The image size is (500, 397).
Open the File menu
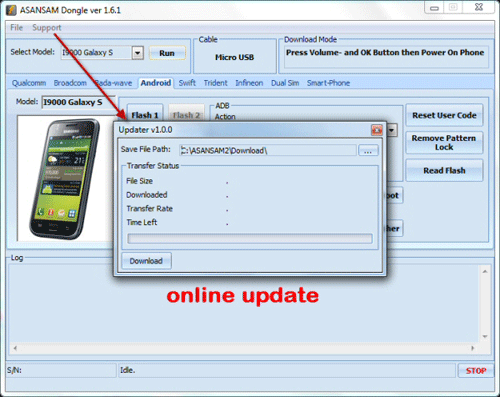[16, 28]
